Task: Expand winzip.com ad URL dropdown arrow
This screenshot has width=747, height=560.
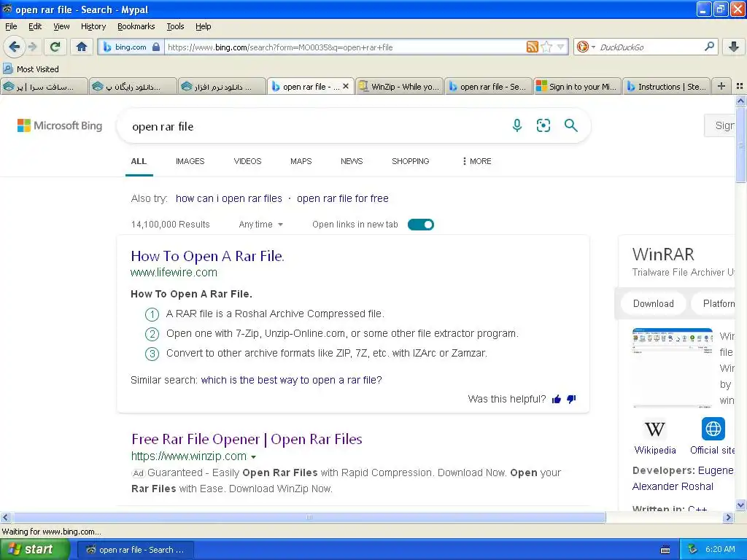Action: (x=253, y=456)
